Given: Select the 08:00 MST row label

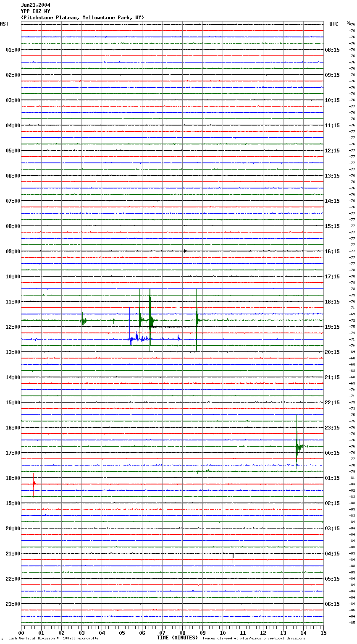Looking at the screenshot, I should pos(13,226).
